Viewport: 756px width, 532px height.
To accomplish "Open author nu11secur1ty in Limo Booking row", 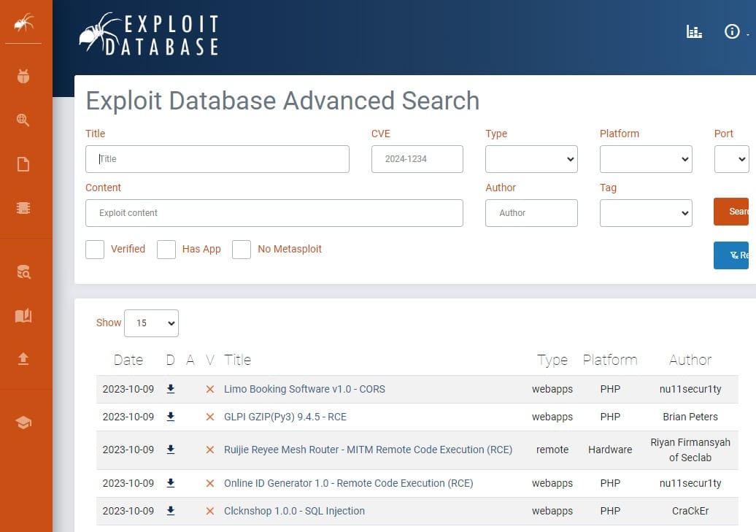I will tap(690, 389).
